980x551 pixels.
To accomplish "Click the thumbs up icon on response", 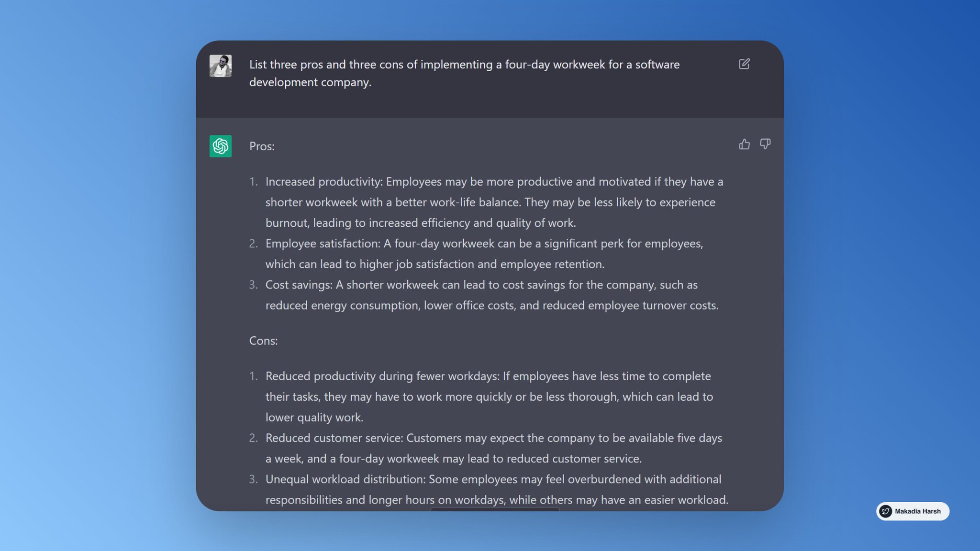I will click(x=744, y=144).
